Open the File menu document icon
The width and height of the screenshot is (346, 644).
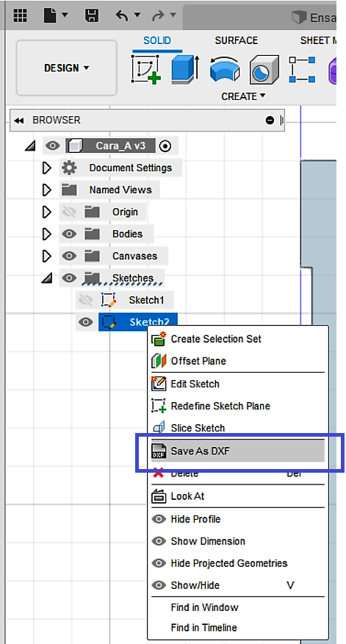pos(50,15)
